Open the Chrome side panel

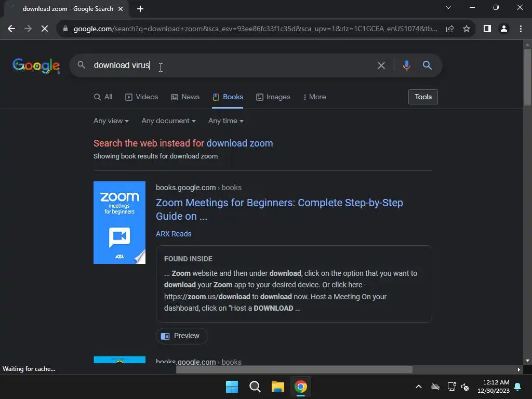click(487, 29)
